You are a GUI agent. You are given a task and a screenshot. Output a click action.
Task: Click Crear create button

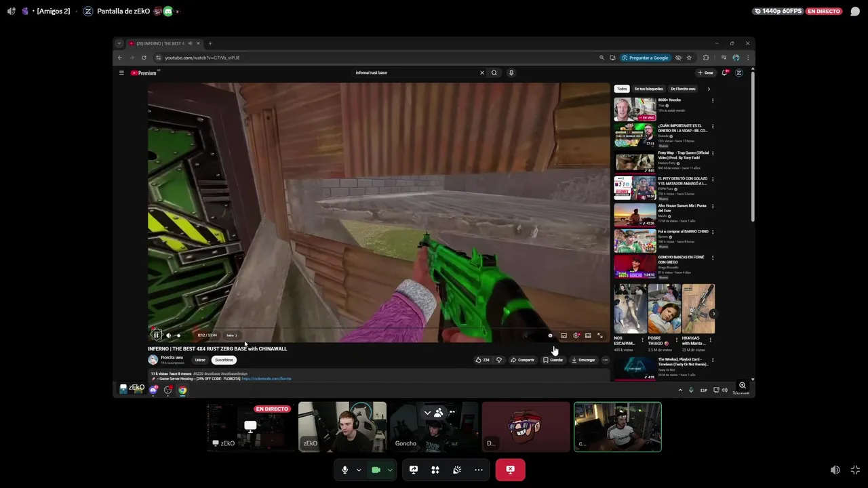point(706,73)
